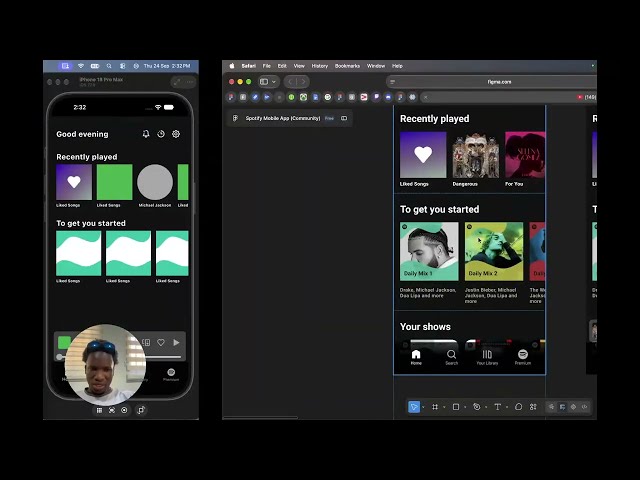
Task: Click the Your shows heading in Figma
Action: coord(425,327)
